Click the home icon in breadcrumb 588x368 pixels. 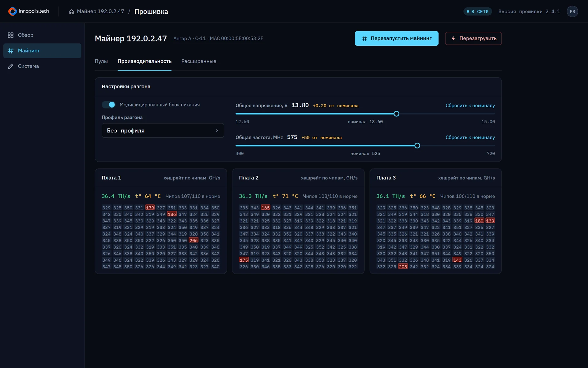pyautogui.click(x=71, y=12)
